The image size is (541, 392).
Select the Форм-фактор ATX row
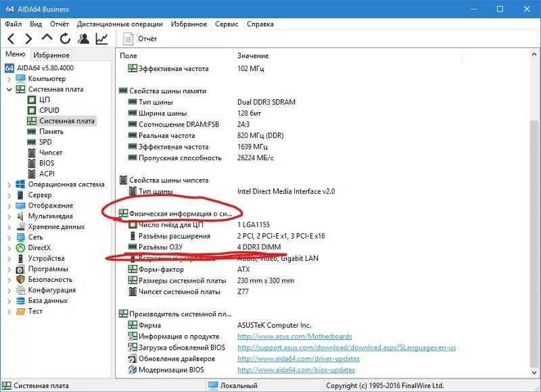(189, 269)
